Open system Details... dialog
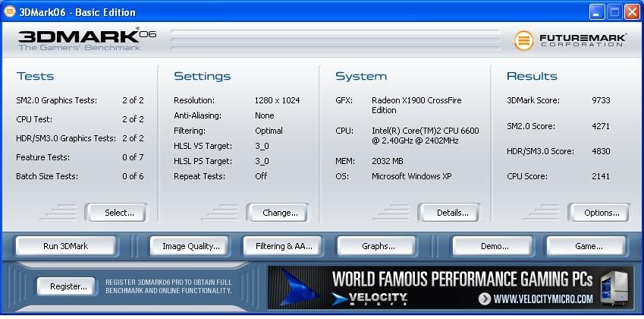Image resolution: width=644 pixels, height=319 pixels. (449, 213)
